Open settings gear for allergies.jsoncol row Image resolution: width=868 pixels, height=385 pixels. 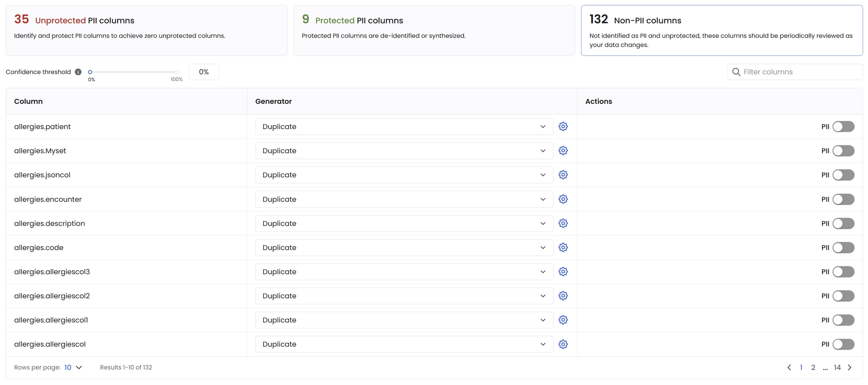coord(563,175)
